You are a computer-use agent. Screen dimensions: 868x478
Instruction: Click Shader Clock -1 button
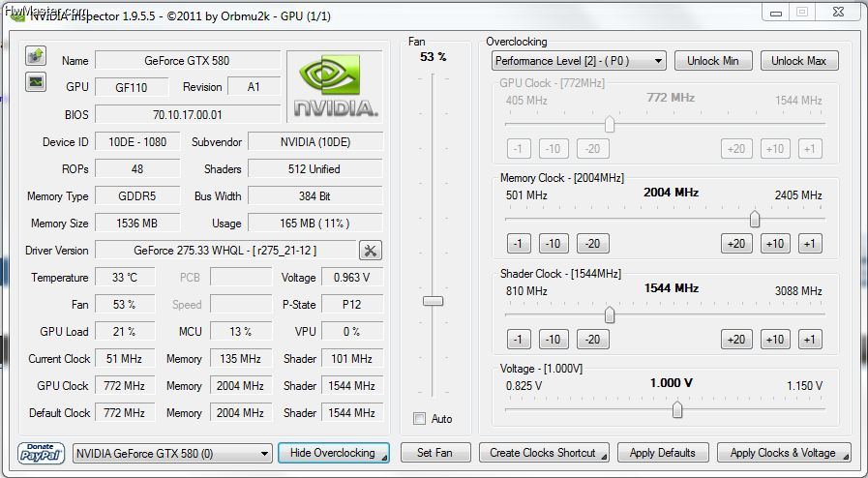click(x=519, y=339)
